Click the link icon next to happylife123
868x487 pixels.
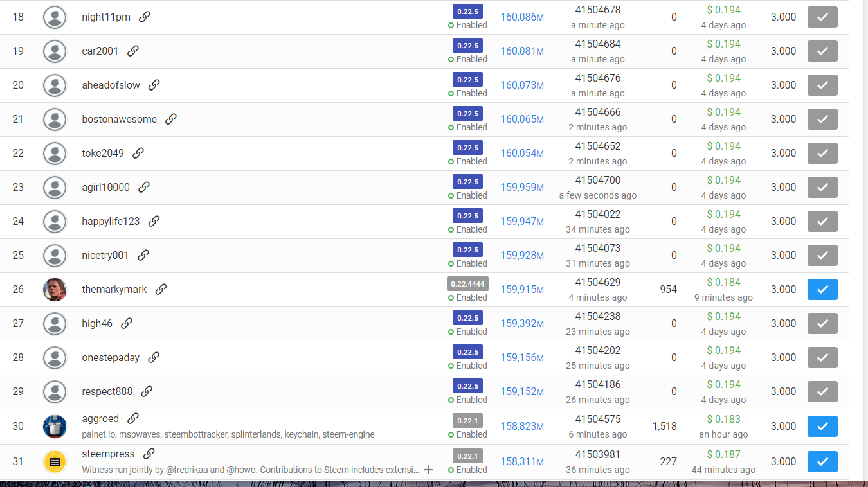154,221
